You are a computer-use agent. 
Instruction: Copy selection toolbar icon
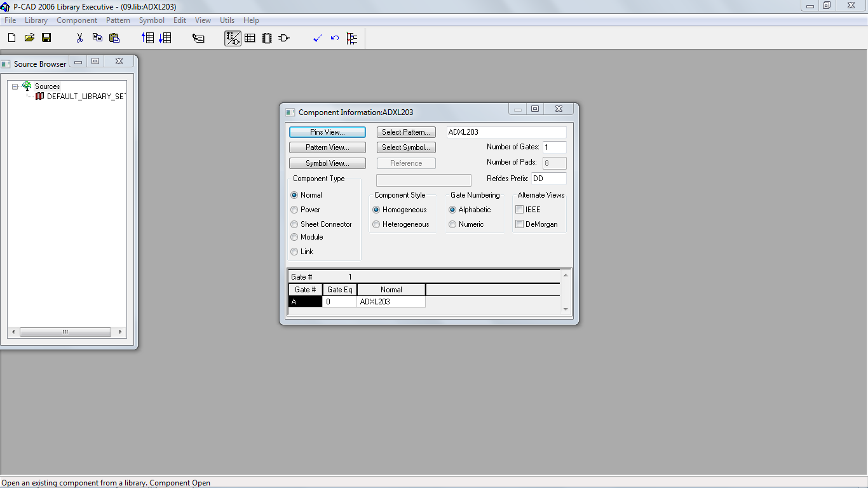[97, 38]
